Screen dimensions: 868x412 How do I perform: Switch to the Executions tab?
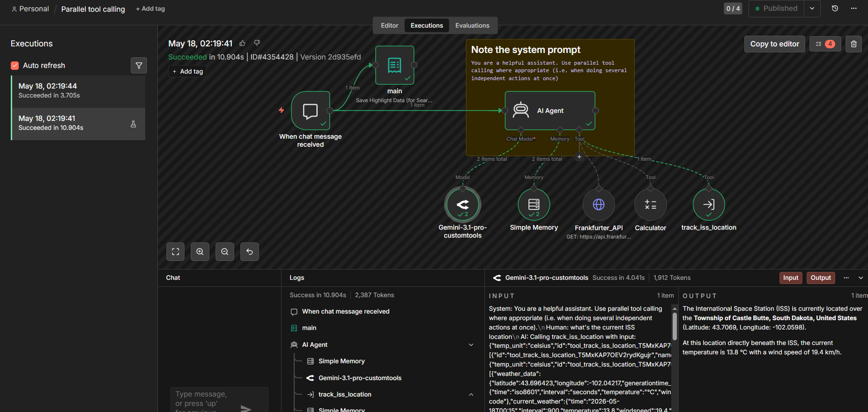coord(427,25)
